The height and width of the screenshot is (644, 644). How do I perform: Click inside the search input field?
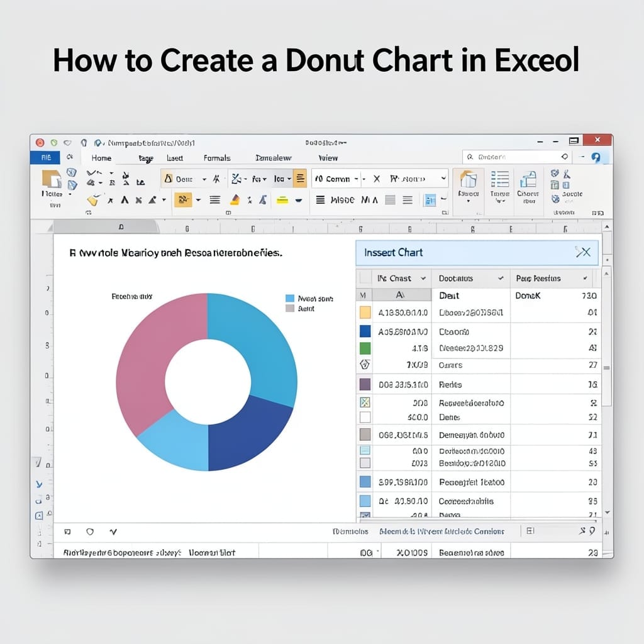point(517,157)
